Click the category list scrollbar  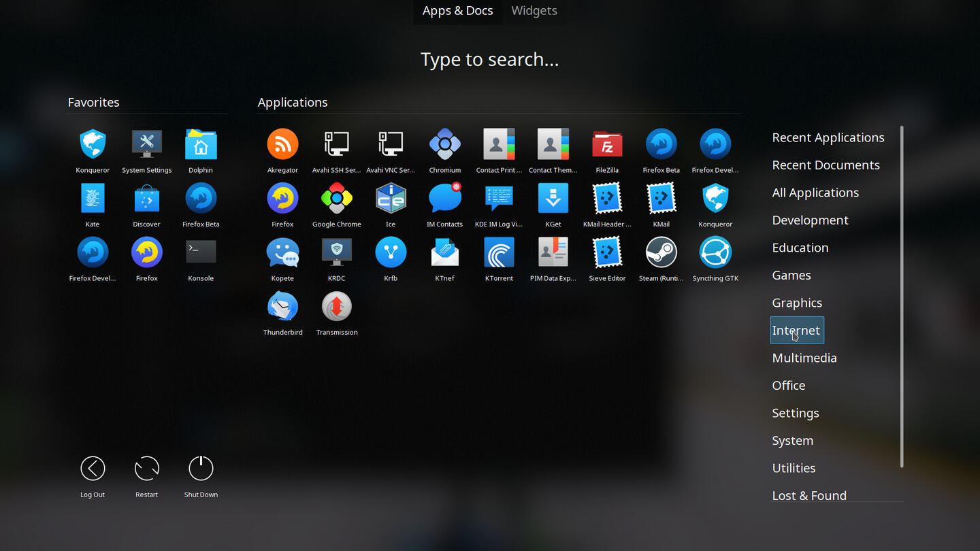click(x=902, y=297)
